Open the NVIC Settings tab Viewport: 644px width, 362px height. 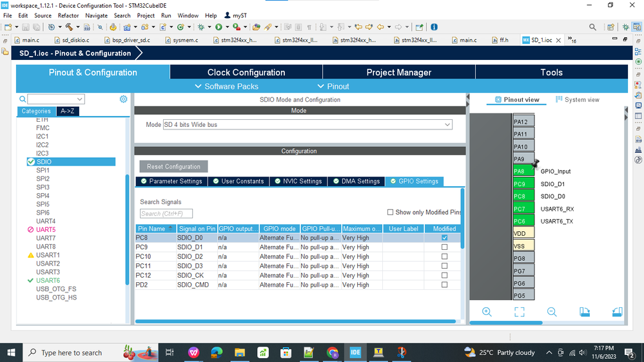(x=298, y=181)
